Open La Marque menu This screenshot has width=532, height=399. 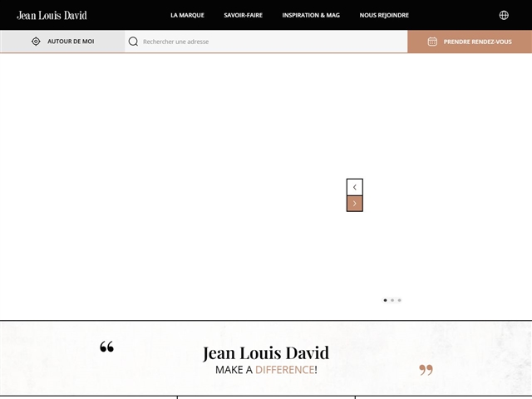pos(187,15)
